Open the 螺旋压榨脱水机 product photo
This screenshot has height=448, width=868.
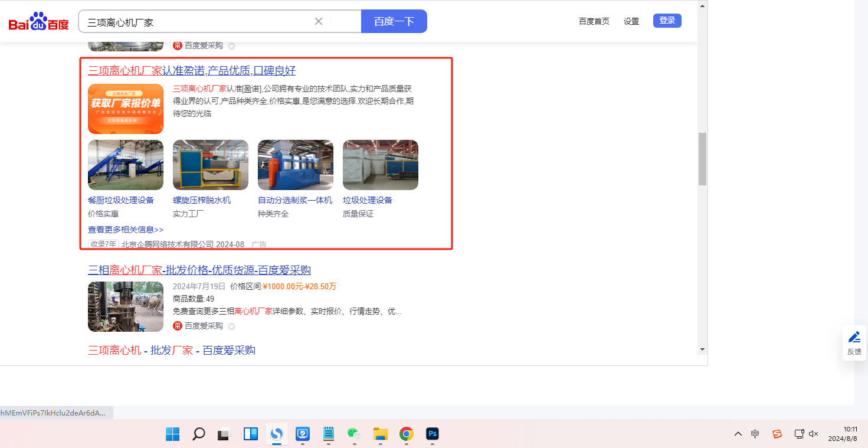click(211, 165)
